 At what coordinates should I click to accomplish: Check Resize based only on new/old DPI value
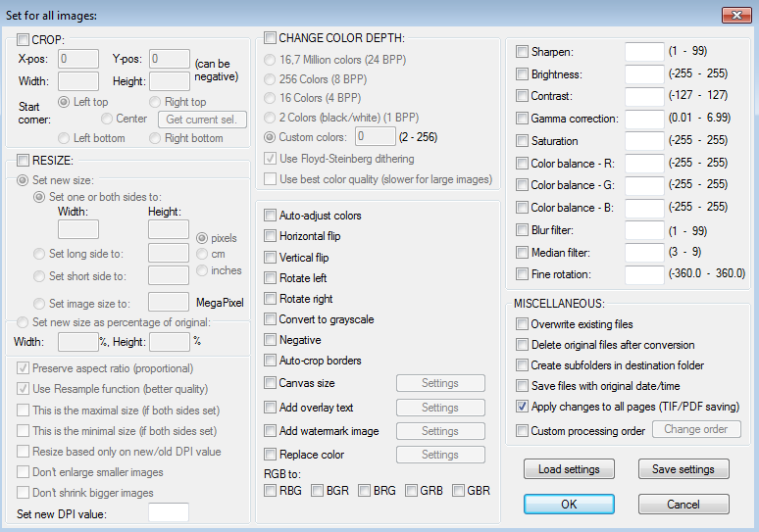tap(23, 452)
